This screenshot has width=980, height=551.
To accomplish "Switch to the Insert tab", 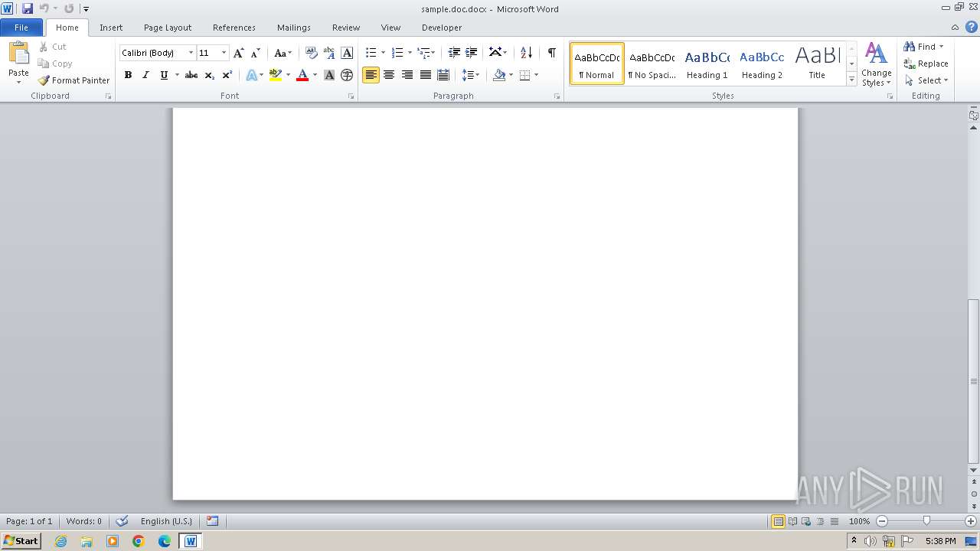I will pos(111,28).
